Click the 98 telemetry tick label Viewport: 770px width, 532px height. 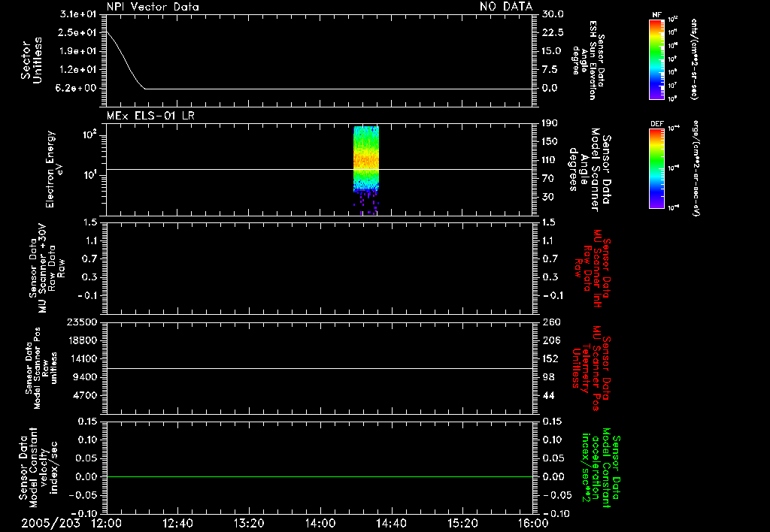click(548, 377)
